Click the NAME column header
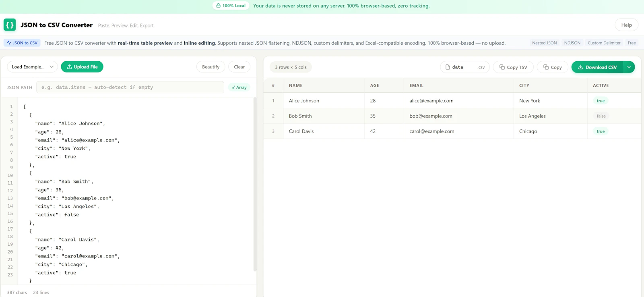644x297 pixels. [324, 85]
